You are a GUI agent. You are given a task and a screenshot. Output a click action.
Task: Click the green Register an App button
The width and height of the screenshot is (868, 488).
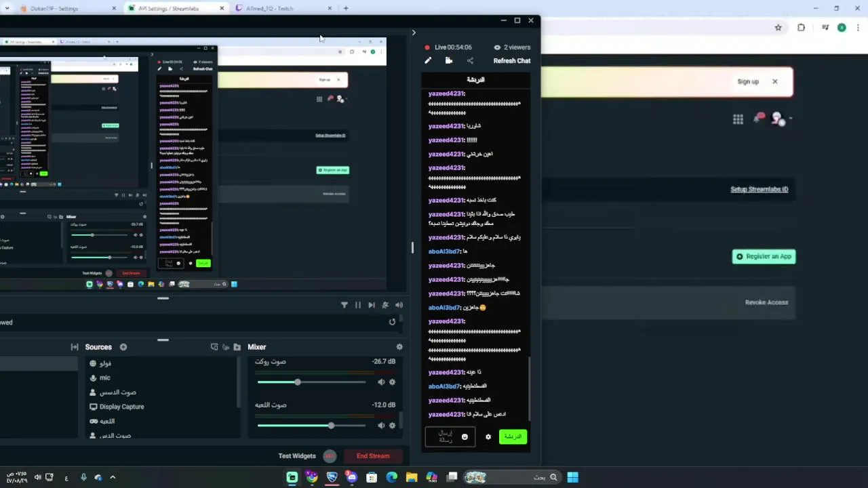pos(764,256)
